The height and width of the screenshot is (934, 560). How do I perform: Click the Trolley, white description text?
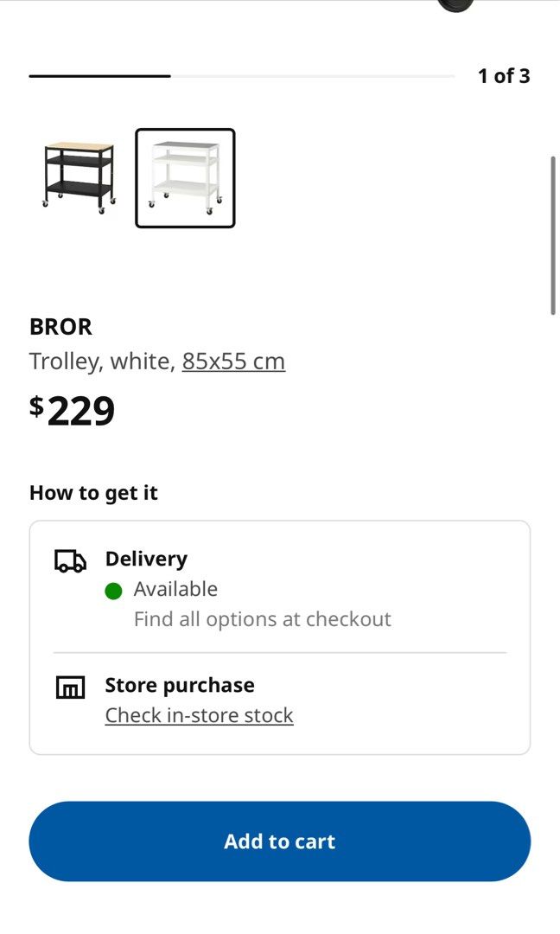[x=98, y=361]
